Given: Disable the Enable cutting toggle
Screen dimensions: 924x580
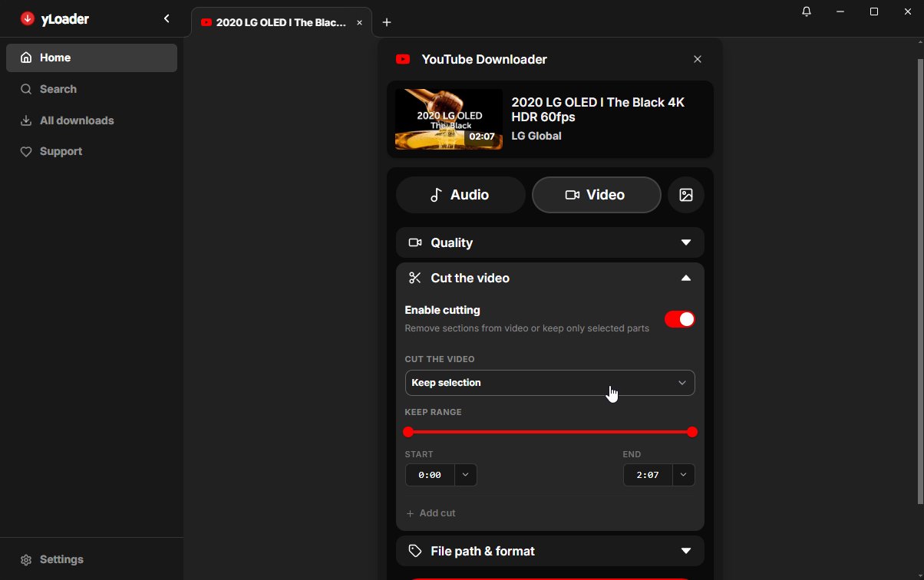Looking at the screenshot, I should click(679, 319).
